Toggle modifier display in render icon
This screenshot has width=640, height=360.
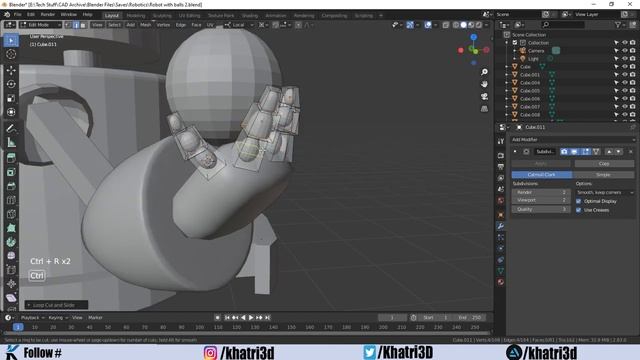pos(564,151)
